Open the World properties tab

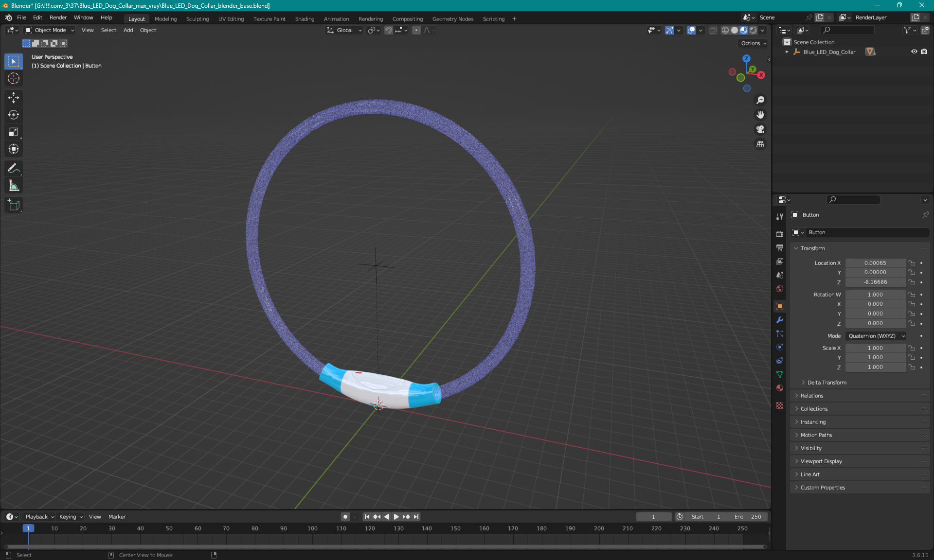click(x=780, y=288)
